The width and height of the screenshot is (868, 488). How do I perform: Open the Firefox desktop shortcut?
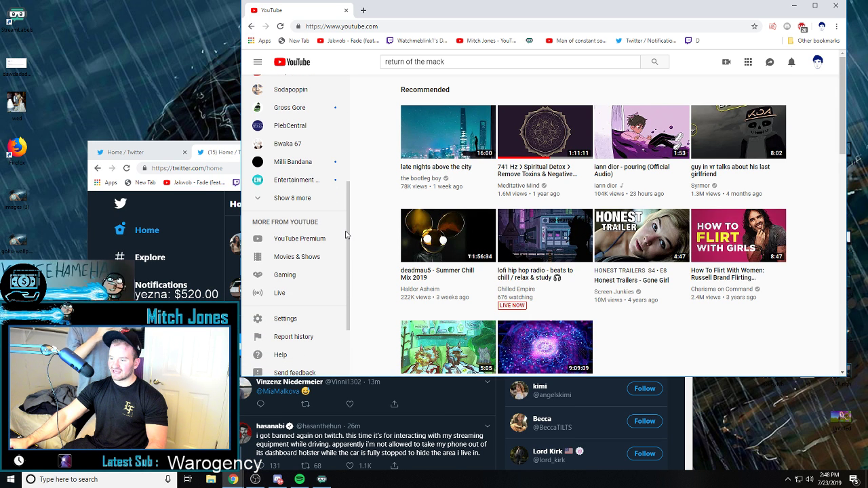pyautogui.click(x=16, y=149)
